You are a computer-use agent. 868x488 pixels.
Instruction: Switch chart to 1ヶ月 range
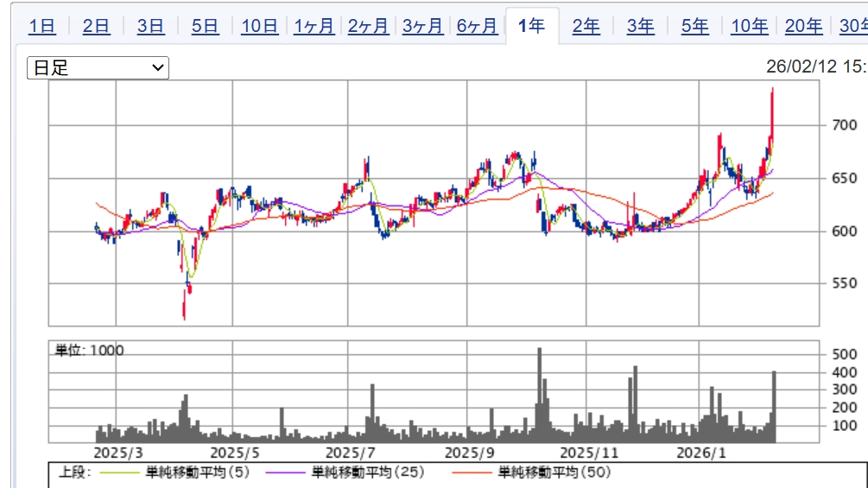click(314, 27)
